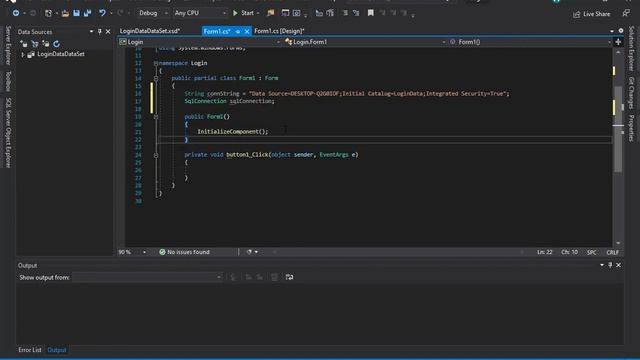Click the purple window toolbar icon
The width and height of the screenshot is (640, 360).
[x=285, y=13]
